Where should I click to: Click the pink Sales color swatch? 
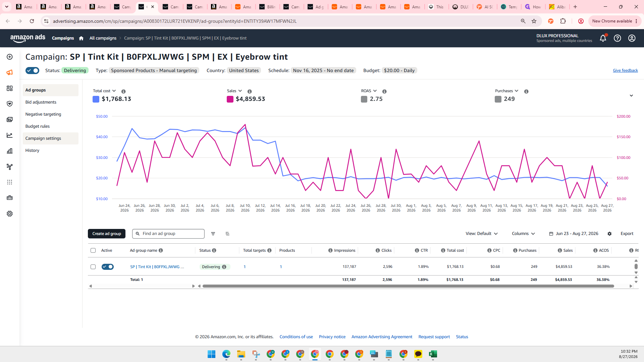click(230, 99)
